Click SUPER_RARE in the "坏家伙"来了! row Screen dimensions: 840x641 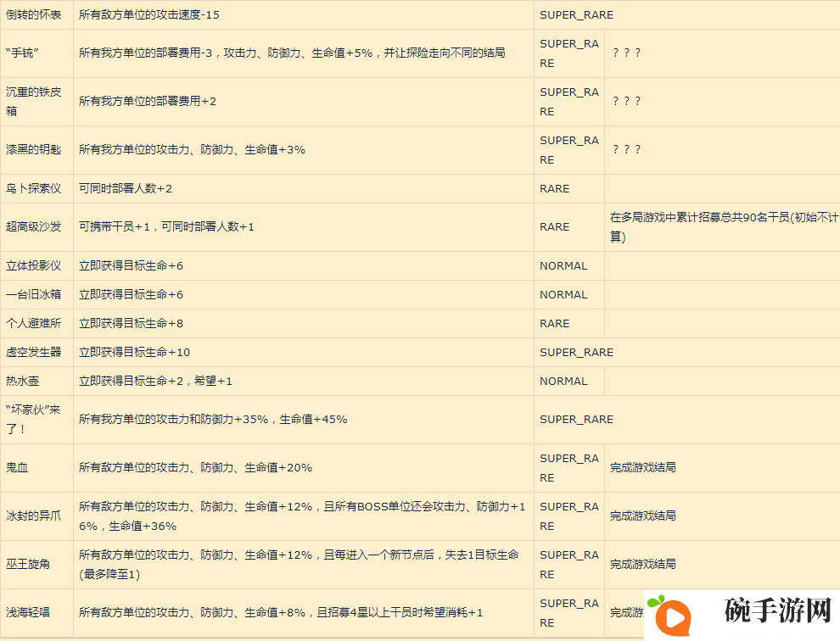coord(576,420)
